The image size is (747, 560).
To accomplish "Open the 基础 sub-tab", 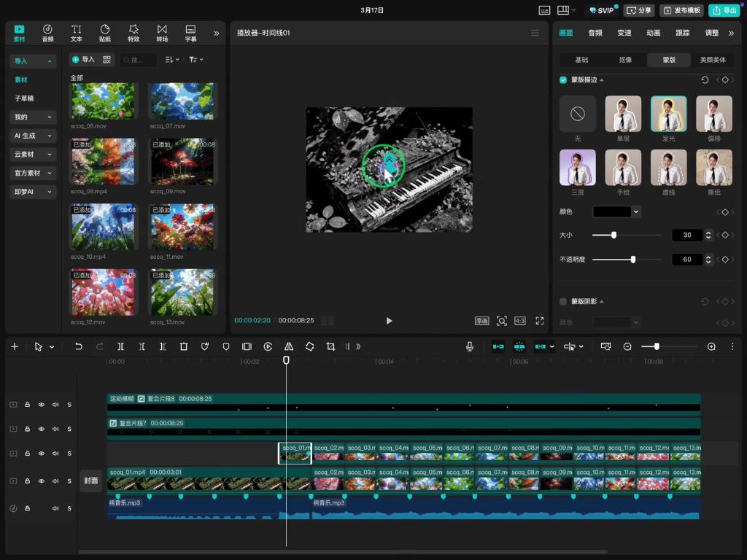I will 581,60.
